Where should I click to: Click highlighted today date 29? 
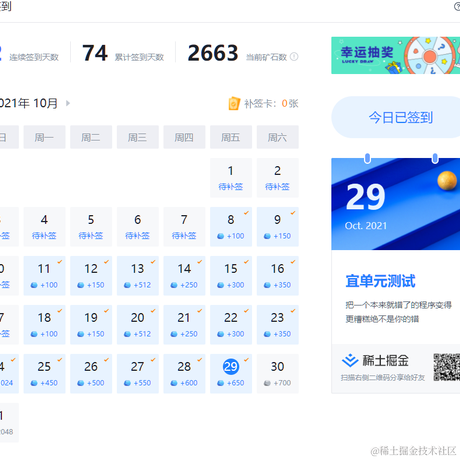coord(231,367)
